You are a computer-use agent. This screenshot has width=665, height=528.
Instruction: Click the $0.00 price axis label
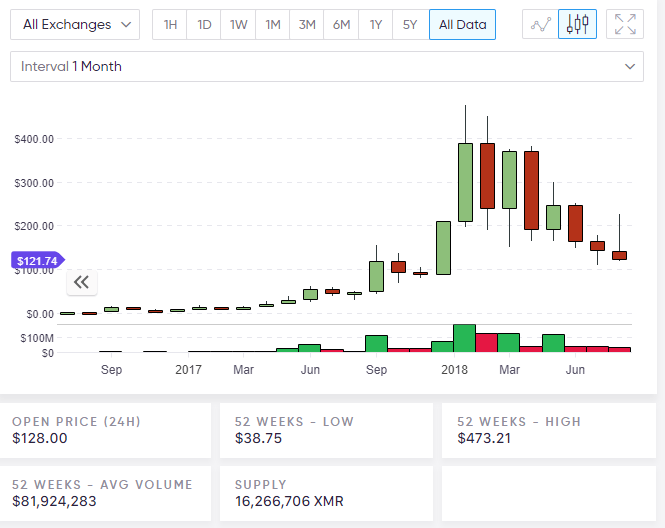point(40,314)
